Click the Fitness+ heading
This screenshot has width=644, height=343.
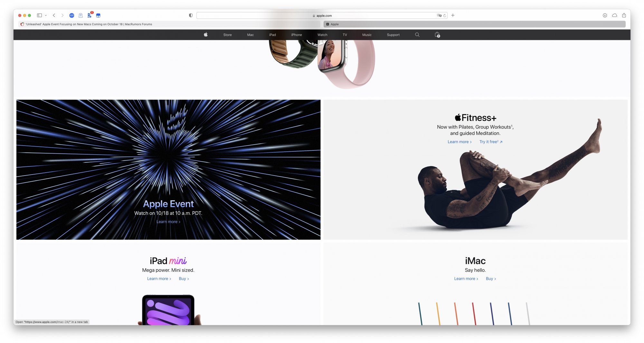pyautogui.click(x=475, y=118)
